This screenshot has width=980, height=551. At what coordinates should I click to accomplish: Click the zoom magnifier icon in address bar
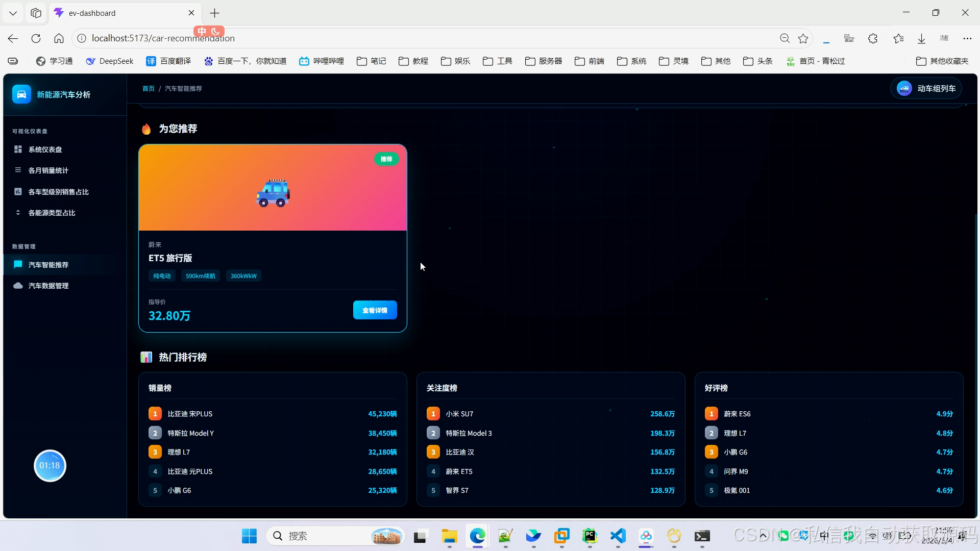[785, 38]
